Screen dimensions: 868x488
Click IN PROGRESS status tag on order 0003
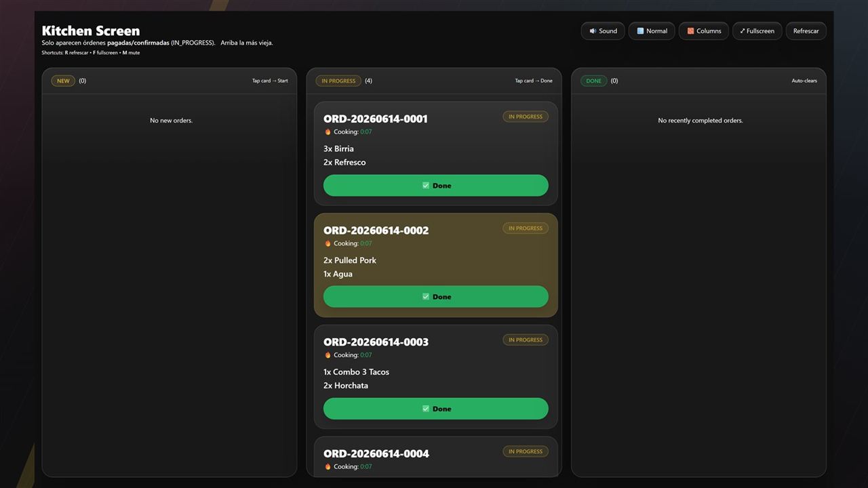point(526,340)
